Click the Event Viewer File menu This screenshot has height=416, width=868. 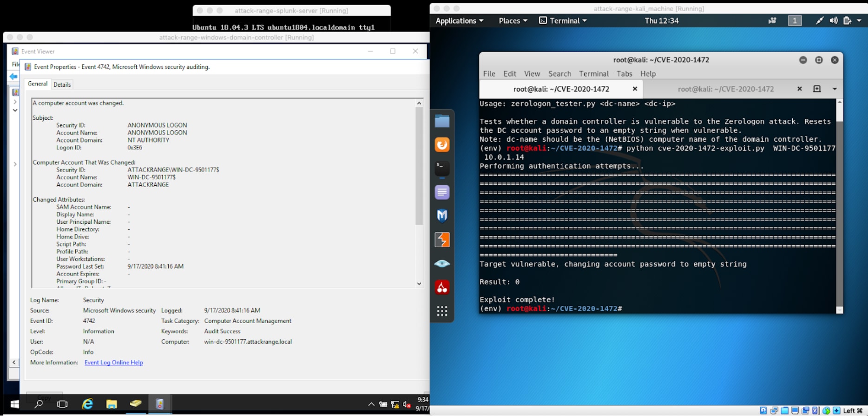point(15,64)
